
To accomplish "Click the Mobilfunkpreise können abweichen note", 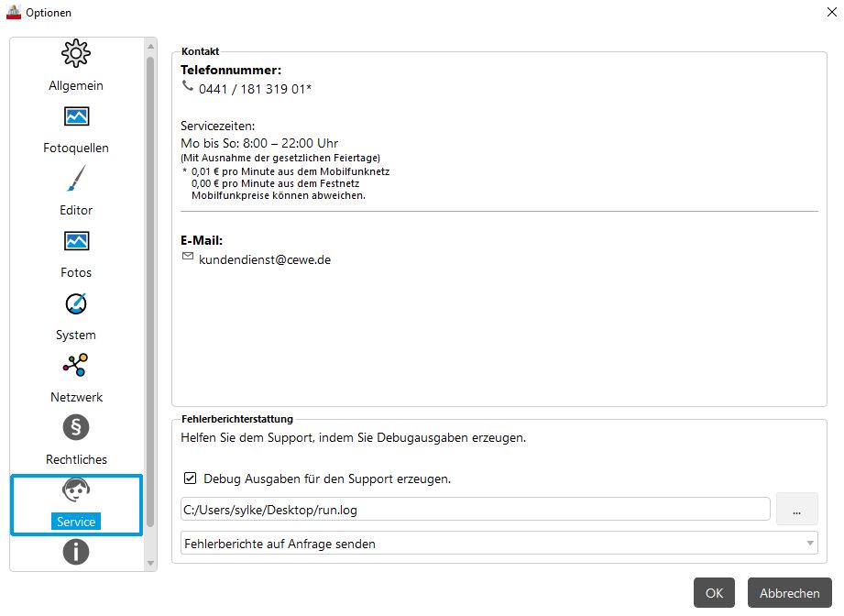I will tap(279, 195).
